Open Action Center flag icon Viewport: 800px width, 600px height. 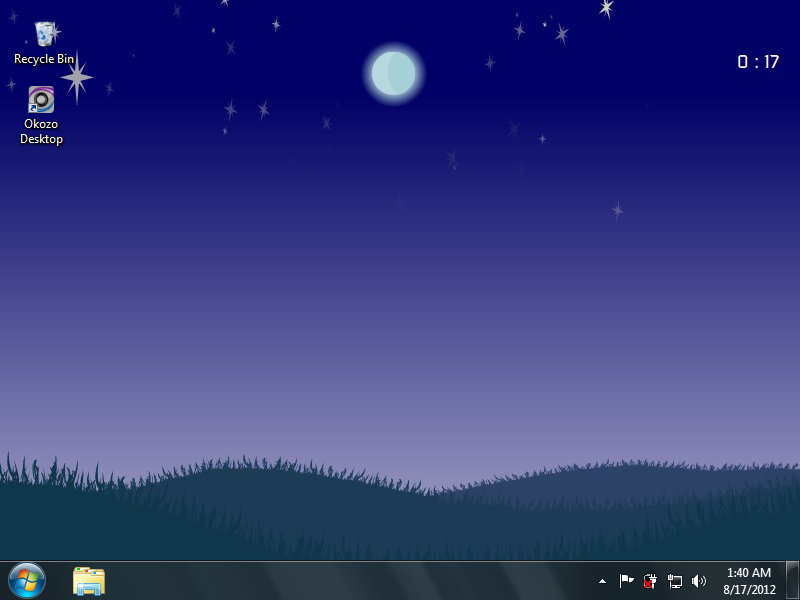(626, 581)
